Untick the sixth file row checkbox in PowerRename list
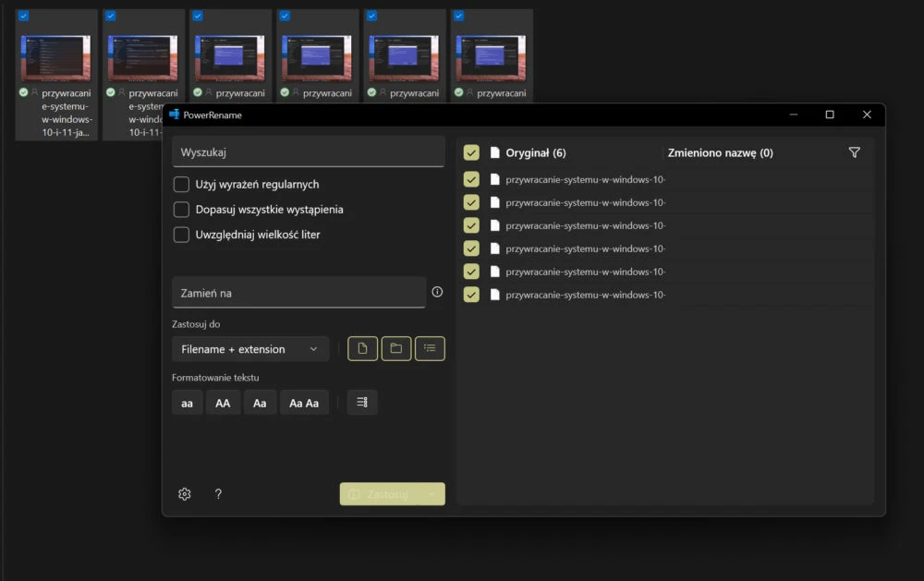 point(471,294)
